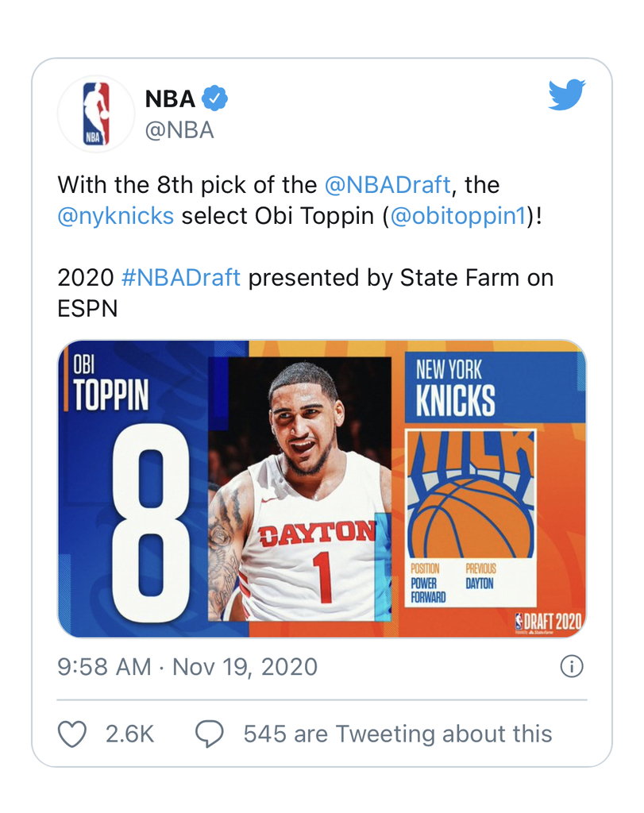
Task: Open replies via speech bubble icon
Action: point(210,734)
